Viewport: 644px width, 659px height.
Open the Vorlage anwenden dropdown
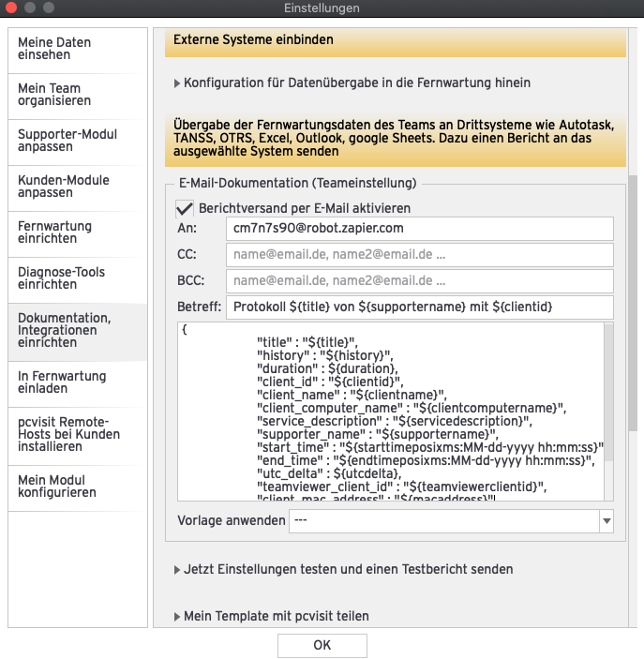(606, 521)
